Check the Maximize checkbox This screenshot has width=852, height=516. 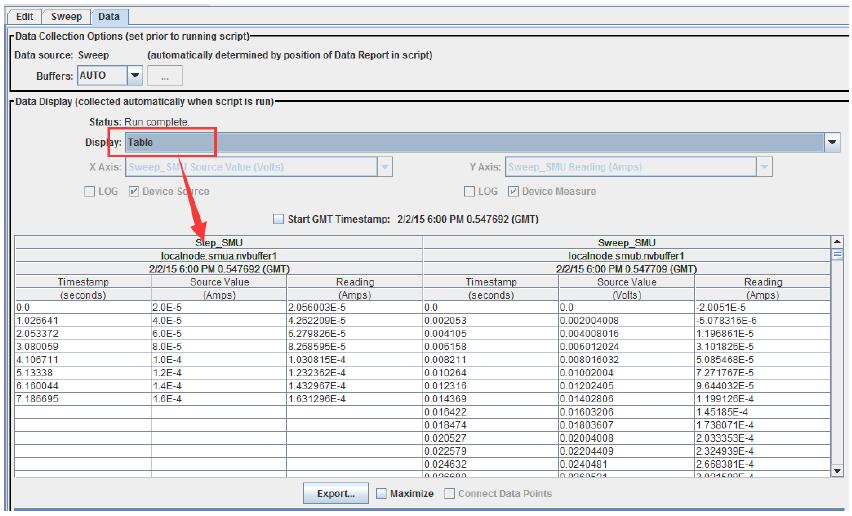coord(381,493)
